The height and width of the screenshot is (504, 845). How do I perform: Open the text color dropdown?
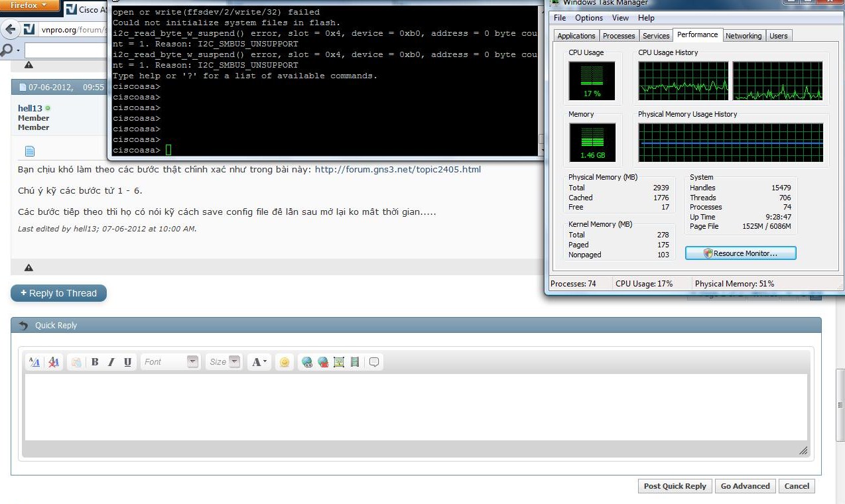pyautogui.click(x=259, y=362)
